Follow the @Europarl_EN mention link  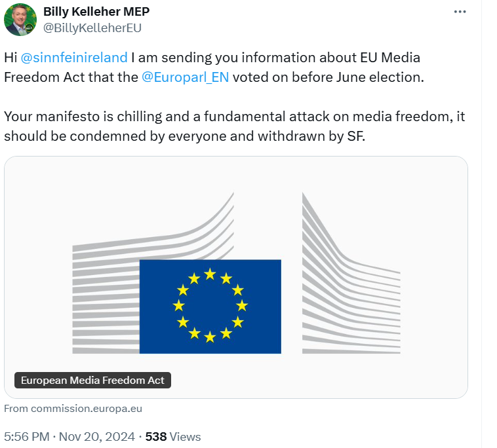[184, 77]
